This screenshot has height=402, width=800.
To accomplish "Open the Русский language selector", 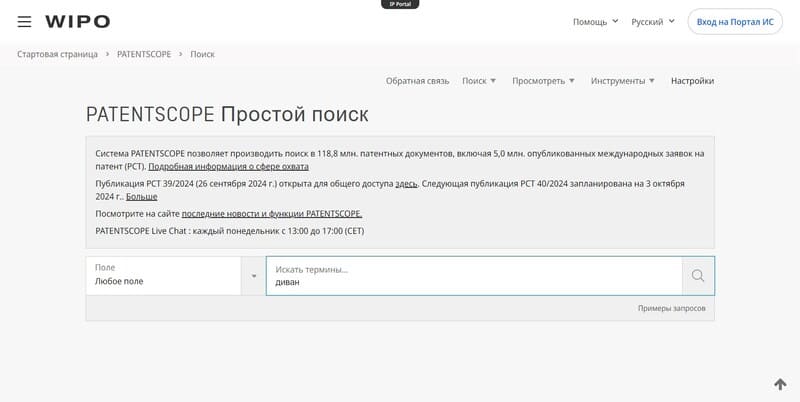I will pos(653,21).
